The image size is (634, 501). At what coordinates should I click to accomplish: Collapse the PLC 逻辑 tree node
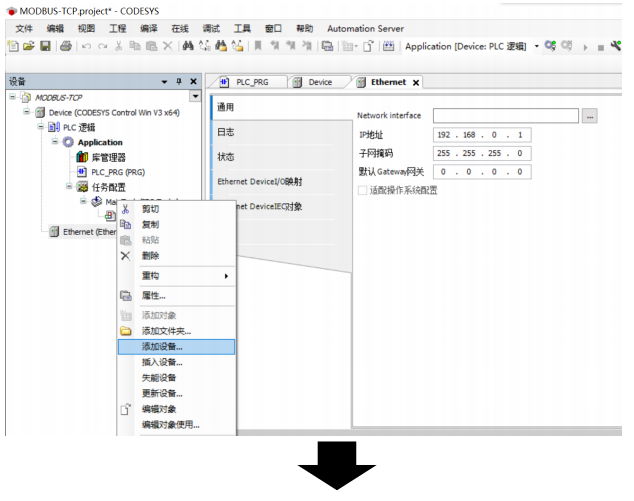click(41, 127)
